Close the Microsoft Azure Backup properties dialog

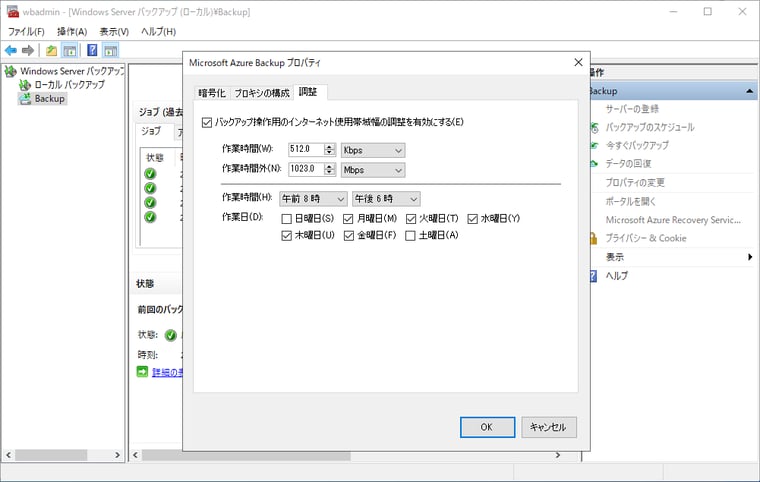(578, 63)
